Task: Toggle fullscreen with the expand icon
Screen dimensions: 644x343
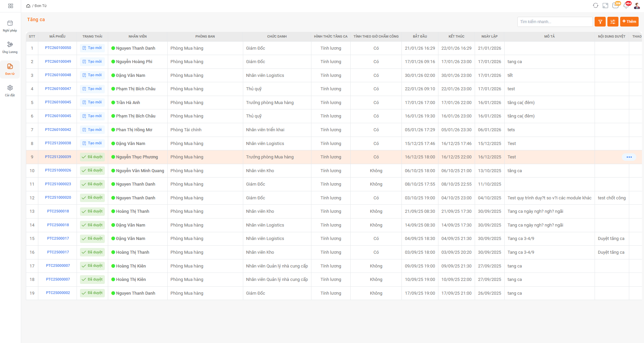Action: click(x=605, y=6)
